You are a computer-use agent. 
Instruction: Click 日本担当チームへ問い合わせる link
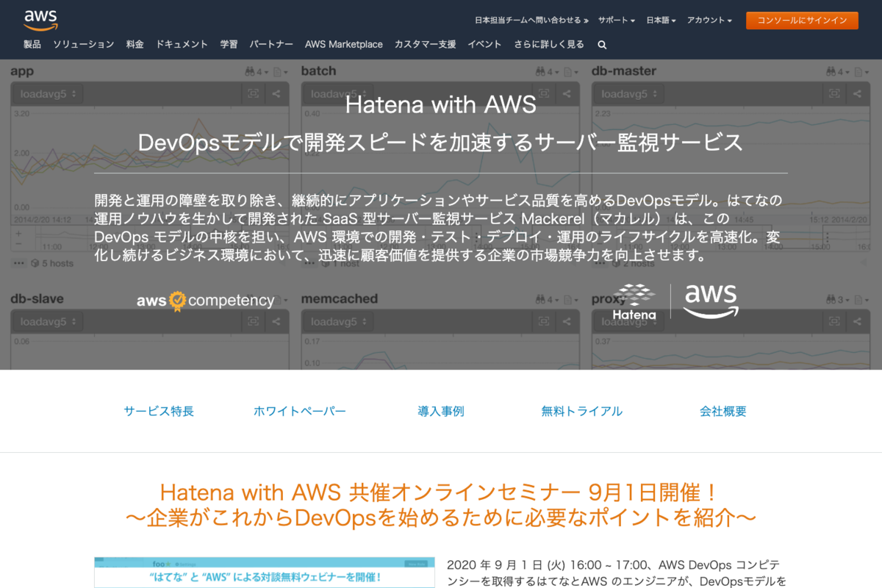click(532, 21)
